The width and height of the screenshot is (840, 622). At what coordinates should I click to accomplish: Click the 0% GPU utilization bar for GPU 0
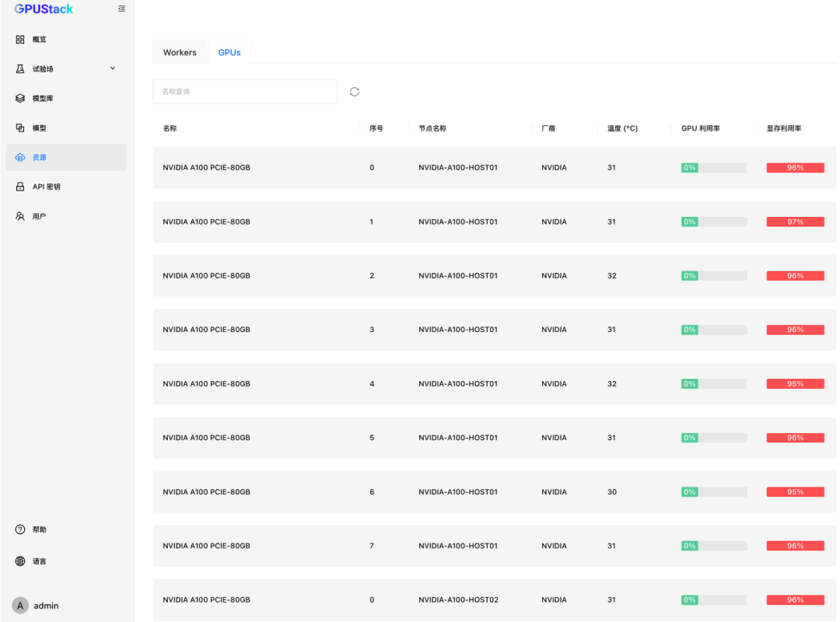point(713,168)
